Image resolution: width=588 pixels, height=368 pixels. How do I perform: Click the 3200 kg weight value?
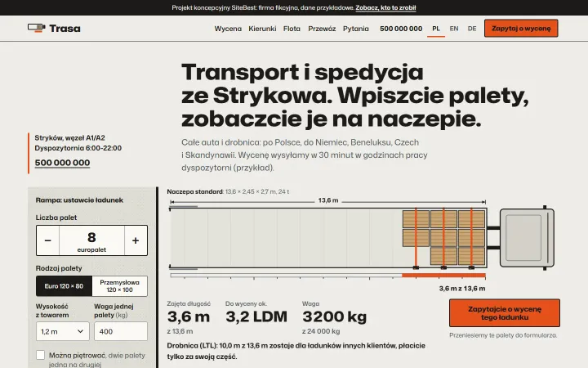pos(335,317)
